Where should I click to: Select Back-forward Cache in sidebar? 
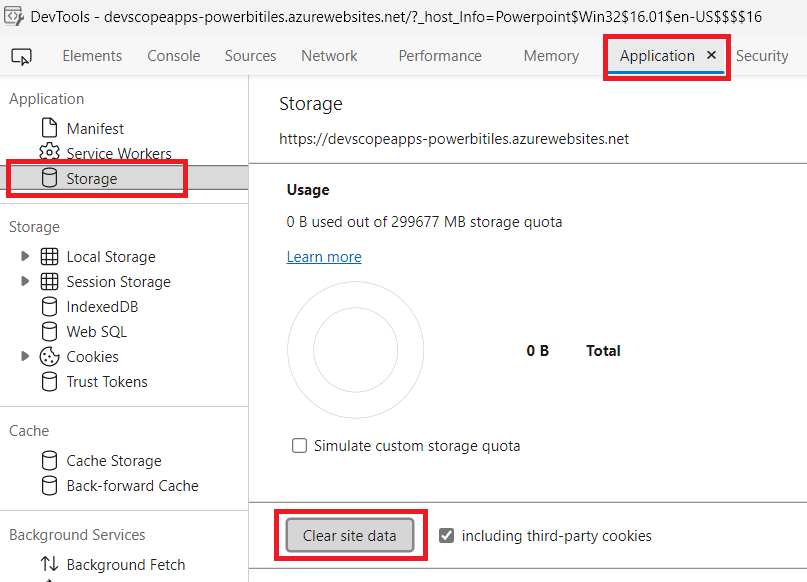(x=132, y=486)
